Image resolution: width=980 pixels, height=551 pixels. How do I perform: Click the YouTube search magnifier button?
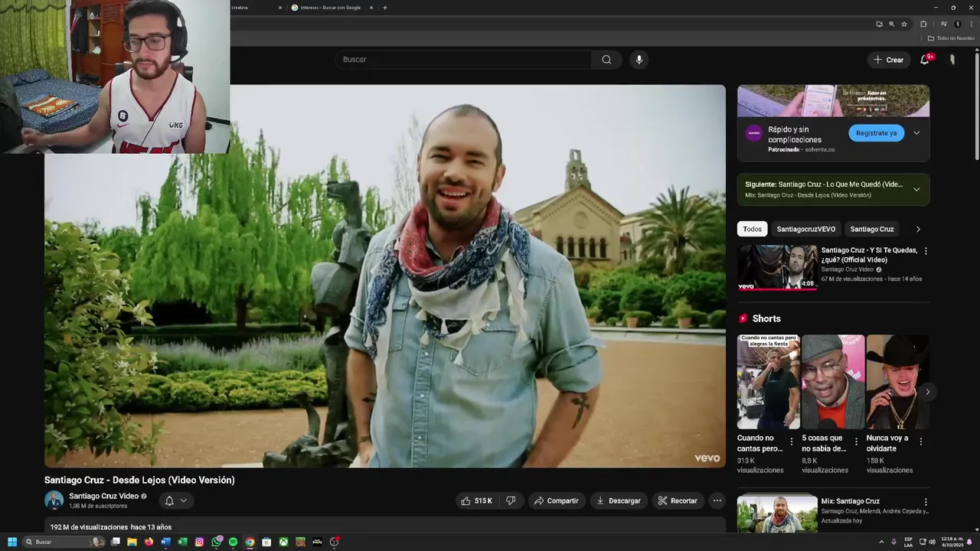point(606,60)
